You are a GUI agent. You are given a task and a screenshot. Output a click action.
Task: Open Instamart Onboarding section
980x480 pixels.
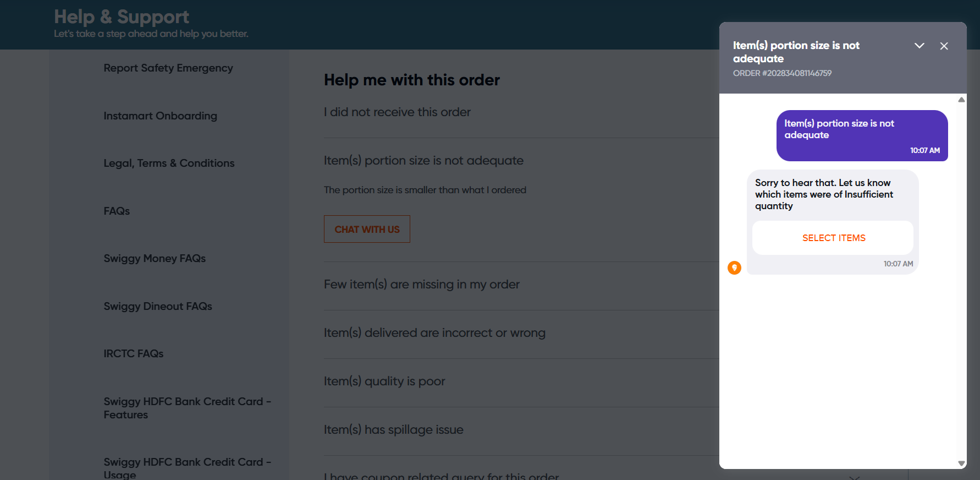point(160,116)
